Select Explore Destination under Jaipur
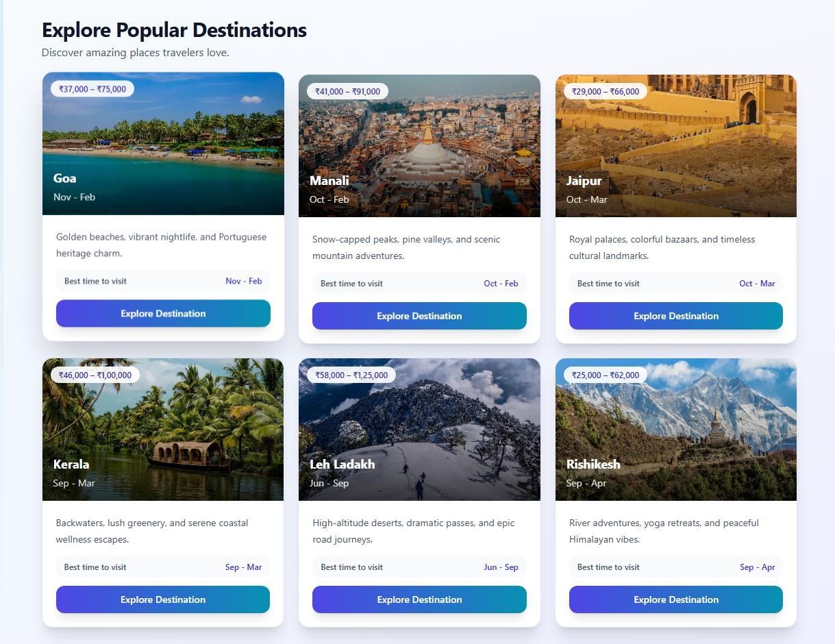This screenshot has height=644, width=835. click(x=676, y=316)
